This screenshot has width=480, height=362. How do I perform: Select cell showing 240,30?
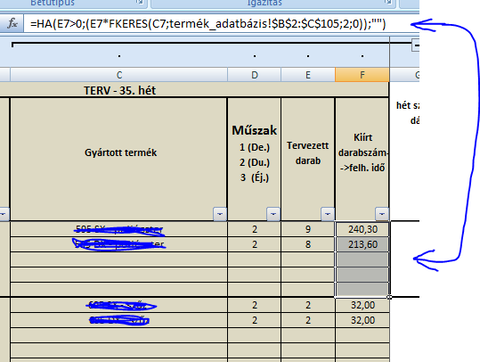362,229
